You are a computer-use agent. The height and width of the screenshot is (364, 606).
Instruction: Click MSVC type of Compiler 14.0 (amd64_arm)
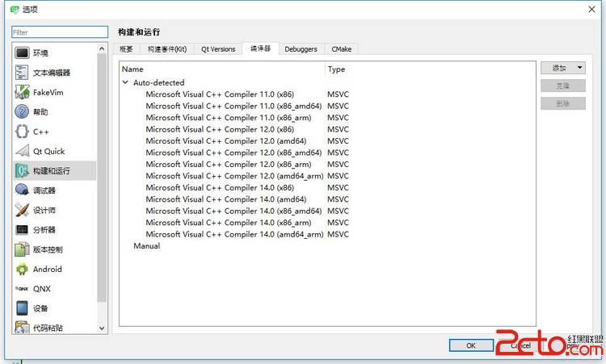click(x=338, y=234)
